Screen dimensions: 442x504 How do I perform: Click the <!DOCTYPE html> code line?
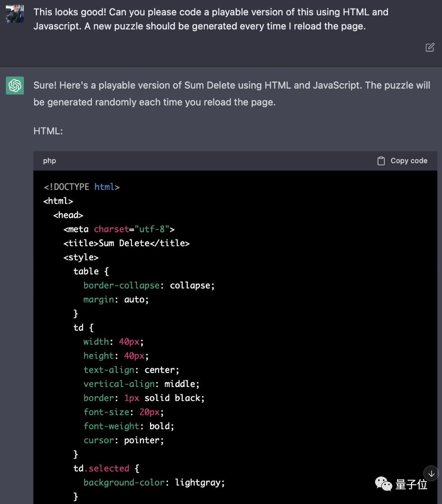(81, 187)
